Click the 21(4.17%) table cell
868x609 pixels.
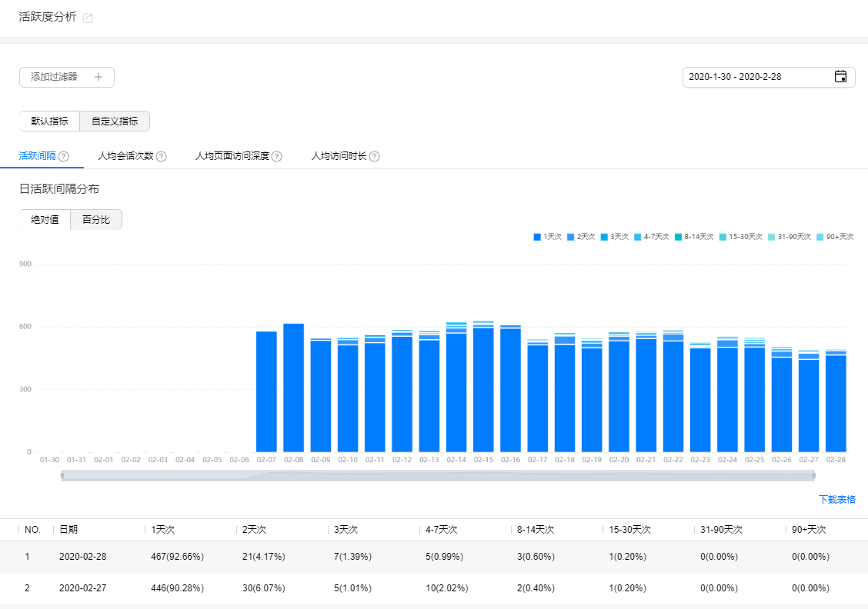click(x=263, y=557)
